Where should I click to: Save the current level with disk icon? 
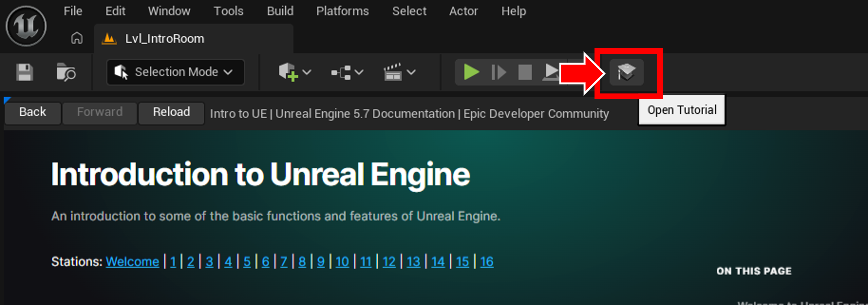point(25,72)
